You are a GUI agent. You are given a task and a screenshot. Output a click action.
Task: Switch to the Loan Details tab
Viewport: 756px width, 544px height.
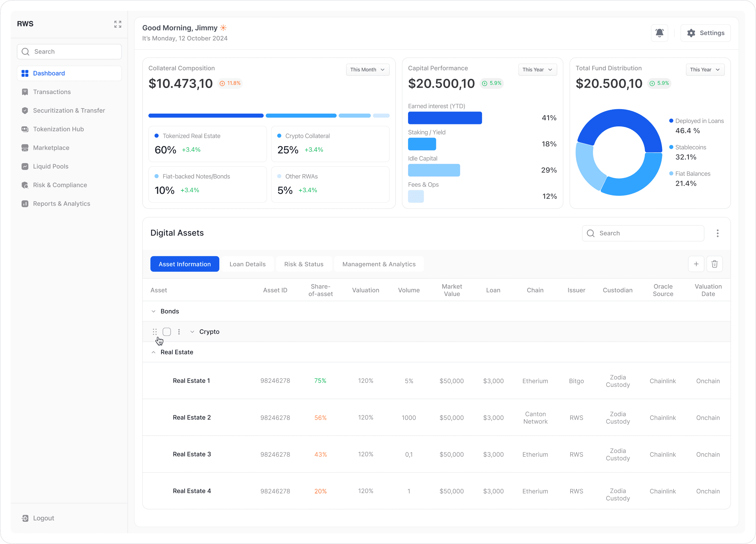pos(247,264)
